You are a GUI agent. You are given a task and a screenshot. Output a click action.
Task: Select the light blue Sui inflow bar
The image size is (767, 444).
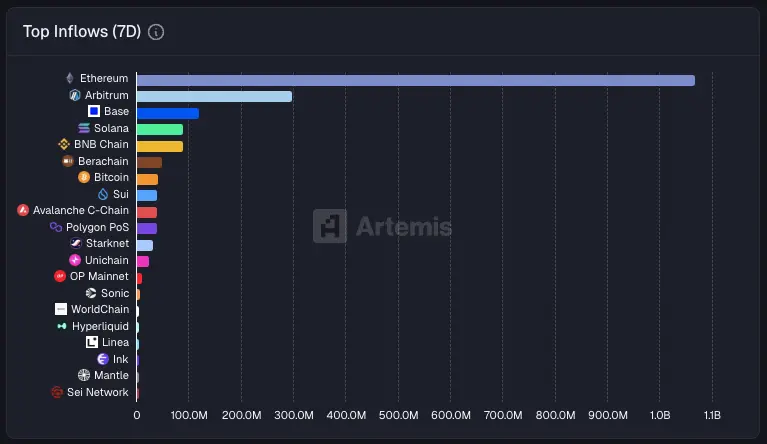147,196
